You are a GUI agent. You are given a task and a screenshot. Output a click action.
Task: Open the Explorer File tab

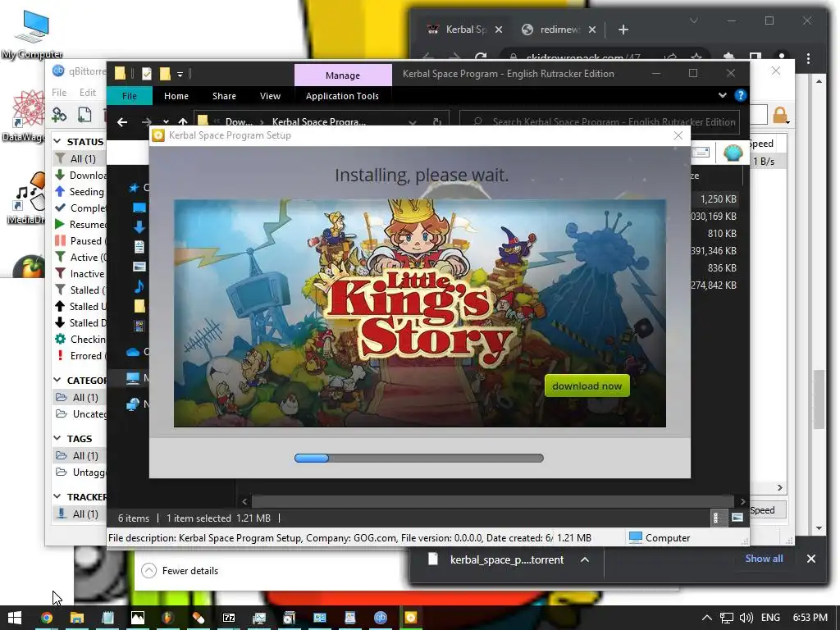point(130,96)
